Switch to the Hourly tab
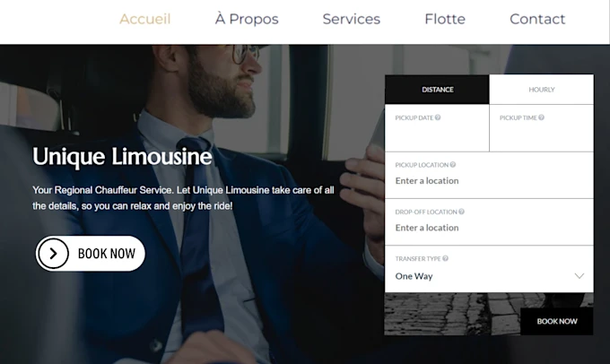This screenshot has width=610, height=364. pos(542,90)
